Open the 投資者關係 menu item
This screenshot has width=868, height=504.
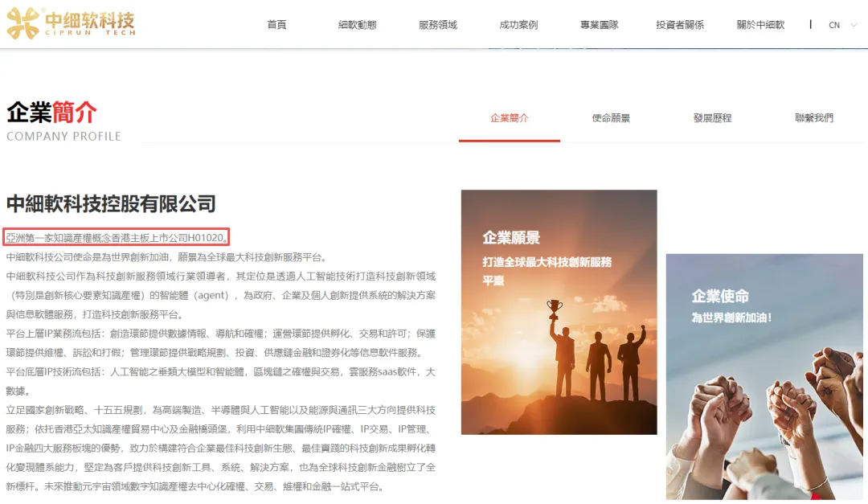pos(680,24)
